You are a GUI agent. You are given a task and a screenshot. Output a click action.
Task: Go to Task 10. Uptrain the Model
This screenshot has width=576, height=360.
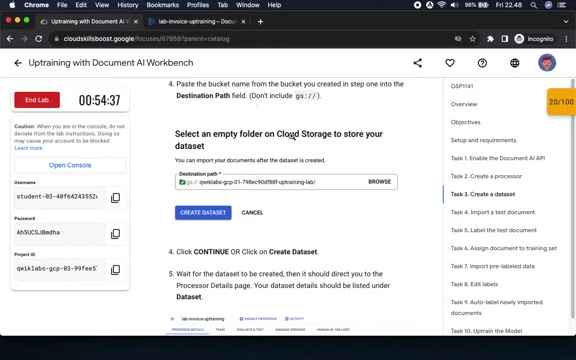coord(486,331)
